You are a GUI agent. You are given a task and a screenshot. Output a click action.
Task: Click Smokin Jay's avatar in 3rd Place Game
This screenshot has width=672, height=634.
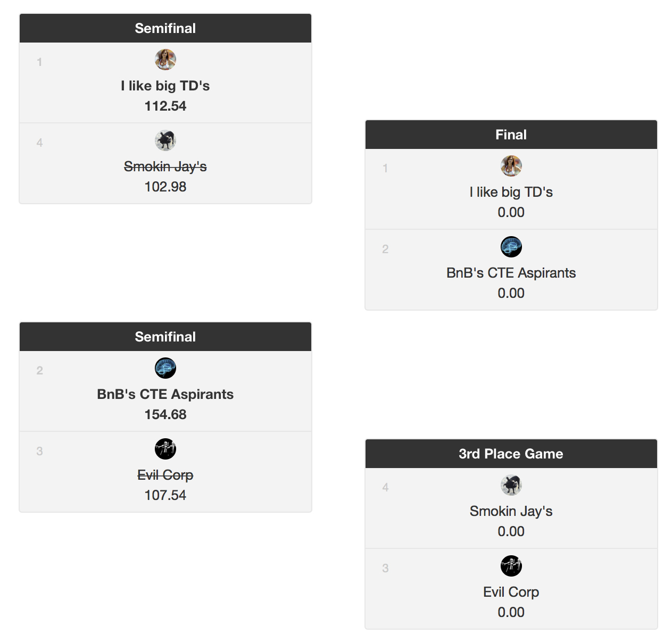(511, 485)
